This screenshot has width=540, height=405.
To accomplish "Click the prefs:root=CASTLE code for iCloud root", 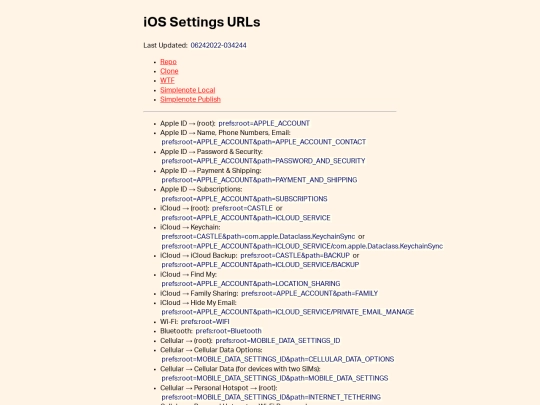I will tap(242, 208).
